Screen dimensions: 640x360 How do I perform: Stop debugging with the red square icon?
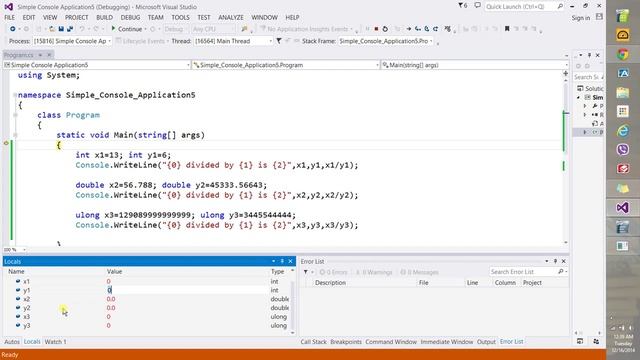376,29
